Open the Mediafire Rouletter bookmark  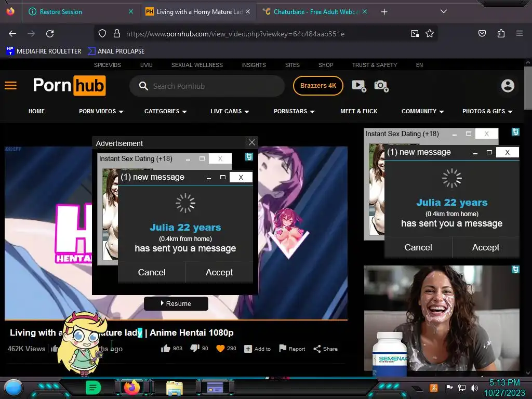tap(44, 51)
